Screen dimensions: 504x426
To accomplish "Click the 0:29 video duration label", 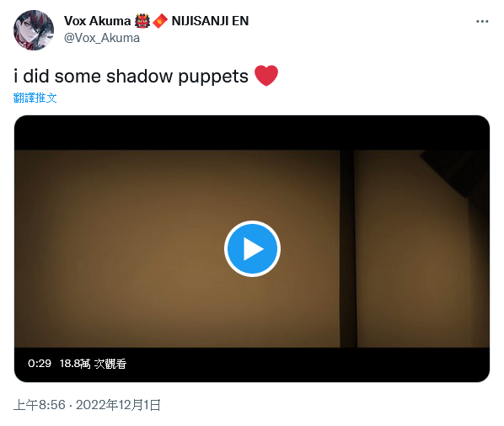I will pos(40,364).
